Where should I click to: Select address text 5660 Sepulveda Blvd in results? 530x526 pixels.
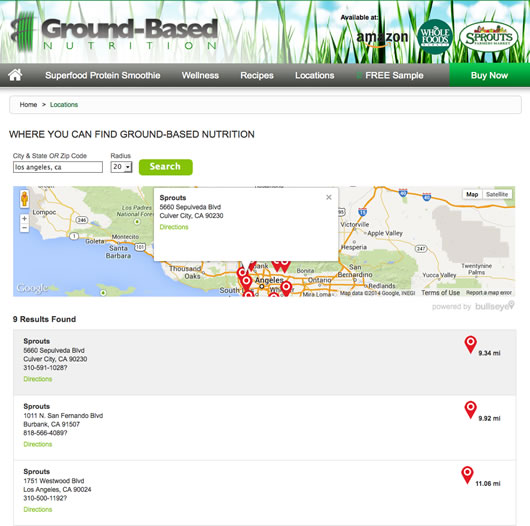pyautogui.click(x=54, y=350)
